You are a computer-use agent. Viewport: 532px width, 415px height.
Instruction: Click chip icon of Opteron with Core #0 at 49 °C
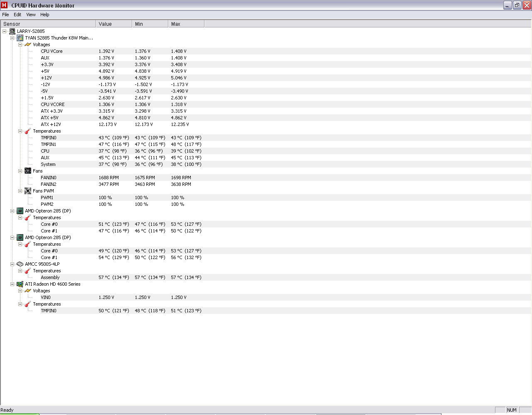tap(20, 237)
